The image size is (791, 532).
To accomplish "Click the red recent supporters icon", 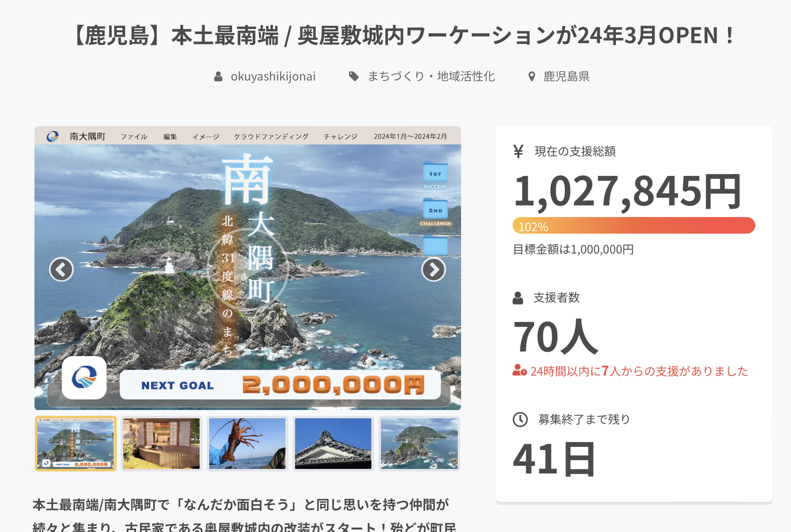I will point(519,370).
